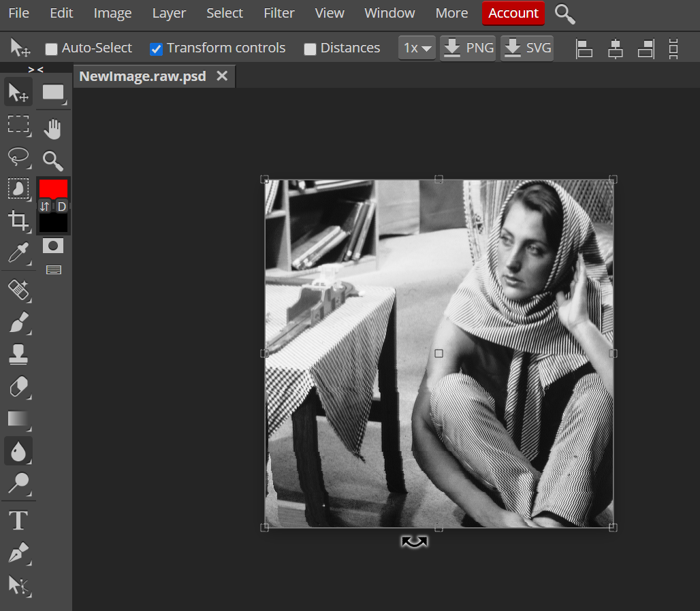Pick the Eyedropper tool

click(x=18, y=252)
